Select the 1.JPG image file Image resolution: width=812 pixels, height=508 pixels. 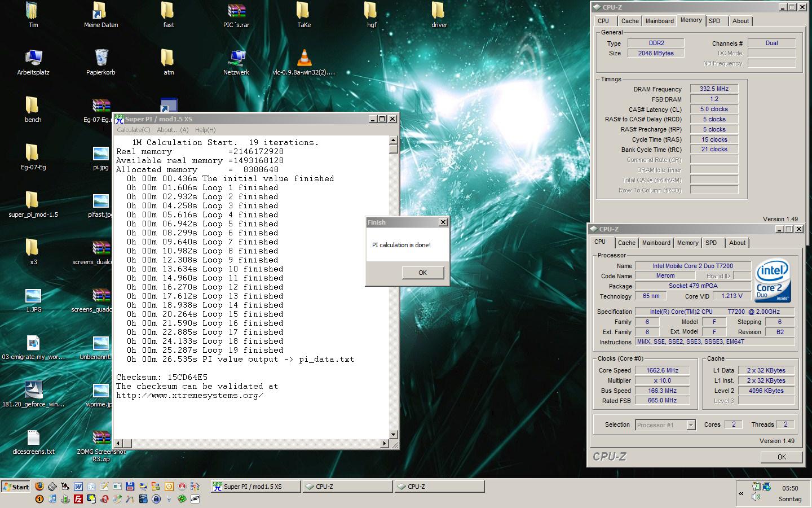[x=33, y=299]
